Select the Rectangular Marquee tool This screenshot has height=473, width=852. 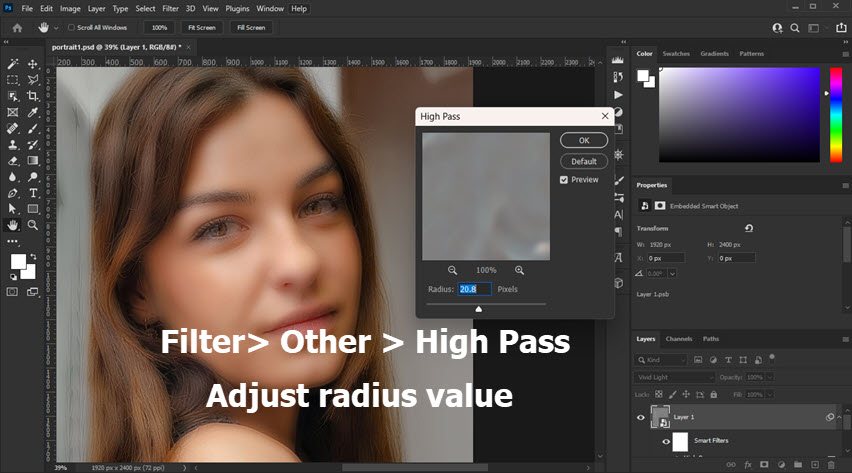12,80
